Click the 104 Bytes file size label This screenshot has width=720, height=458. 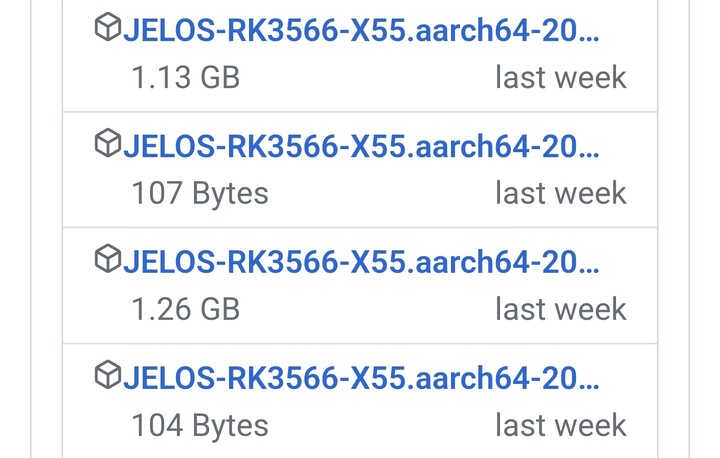(x=200, y=425)
